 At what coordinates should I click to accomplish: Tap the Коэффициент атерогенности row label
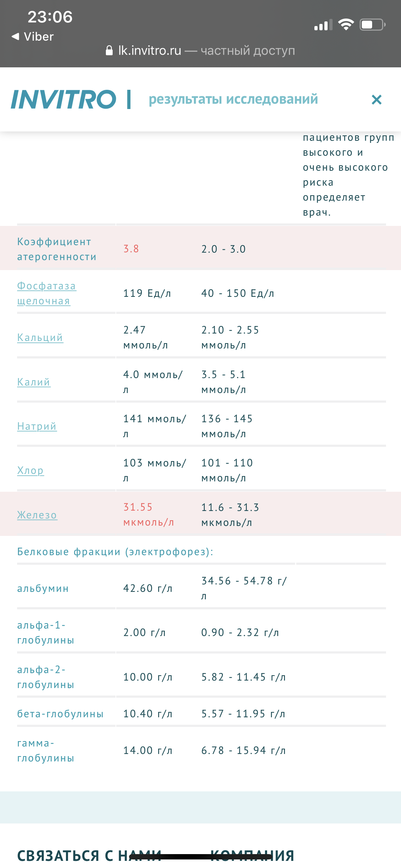point(57,249)
